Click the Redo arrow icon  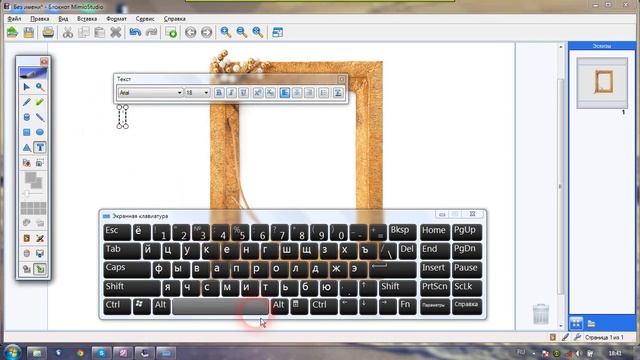(151, 32)
